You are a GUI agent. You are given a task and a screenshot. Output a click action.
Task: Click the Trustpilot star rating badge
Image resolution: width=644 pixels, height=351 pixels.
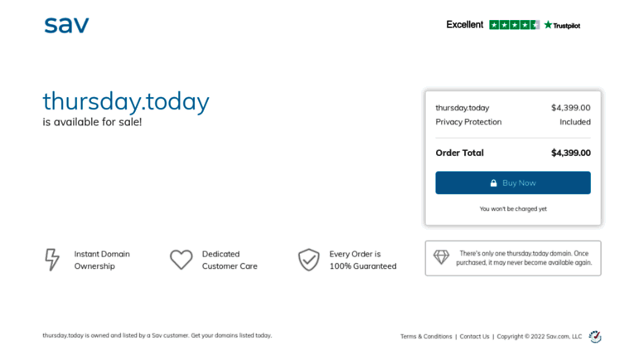click(x=514, y=25)
